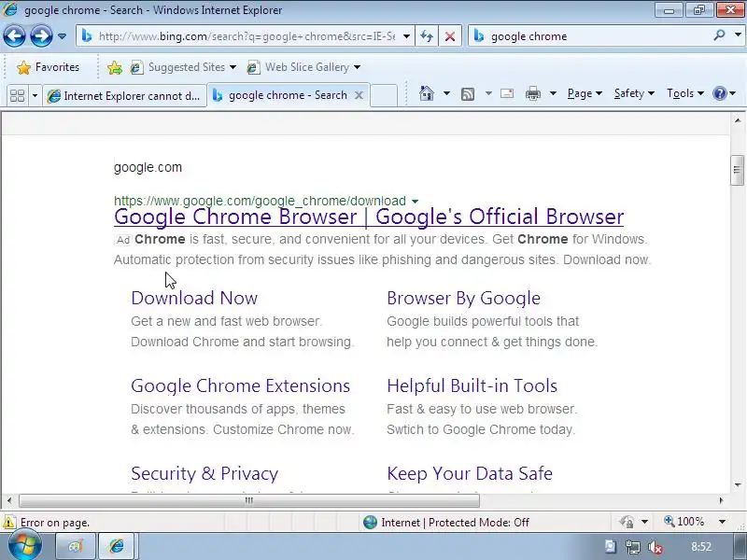Screen dimensions: 747x560
Task: Click the first pinned taskbar icon
Action: pos(75,546)
